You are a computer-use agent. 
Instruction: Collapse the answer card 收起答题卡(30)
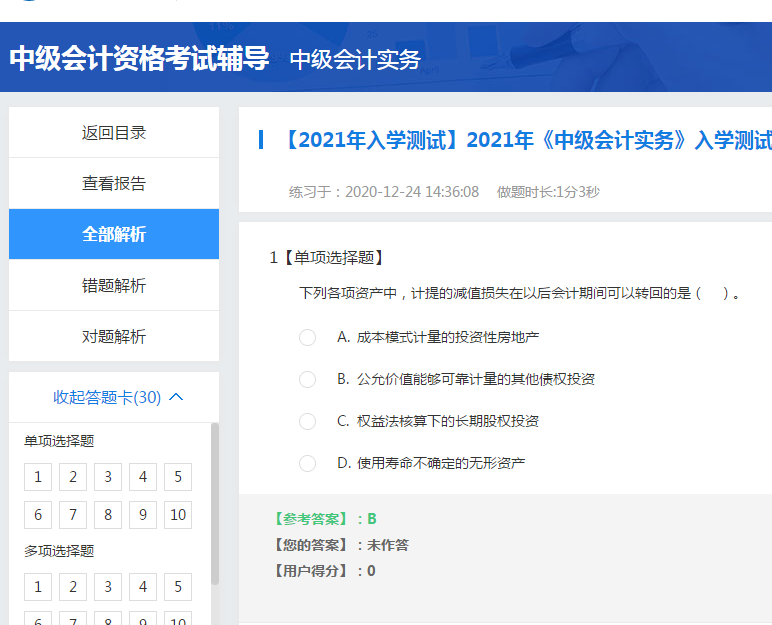click(107, 397)
